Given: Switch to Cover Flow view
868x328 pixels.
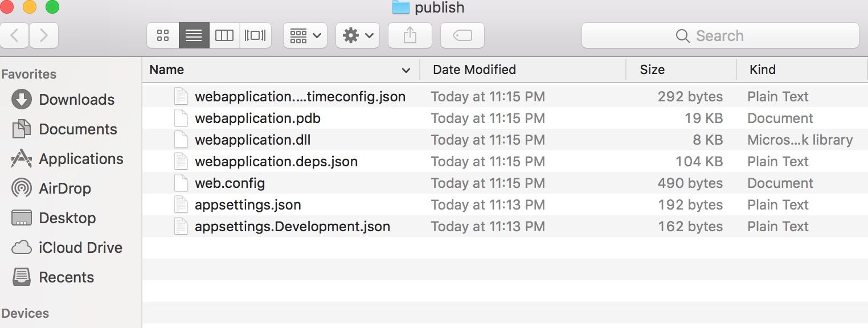Looking at the screenshot, I should (255, 35).
